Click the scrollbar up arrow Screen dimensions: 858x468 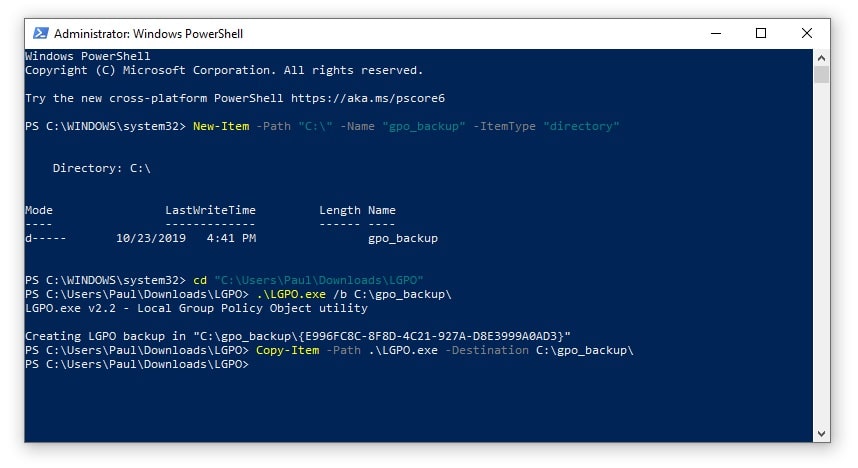(821, 56)
